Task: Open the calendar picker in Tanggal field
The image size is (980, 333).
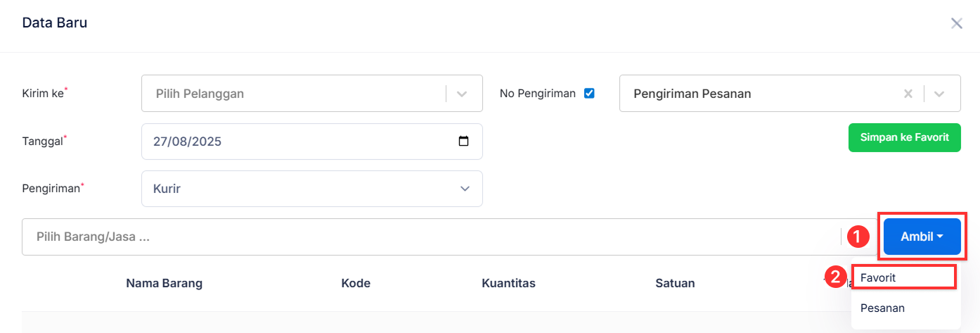Action: [x=463, y=142]
